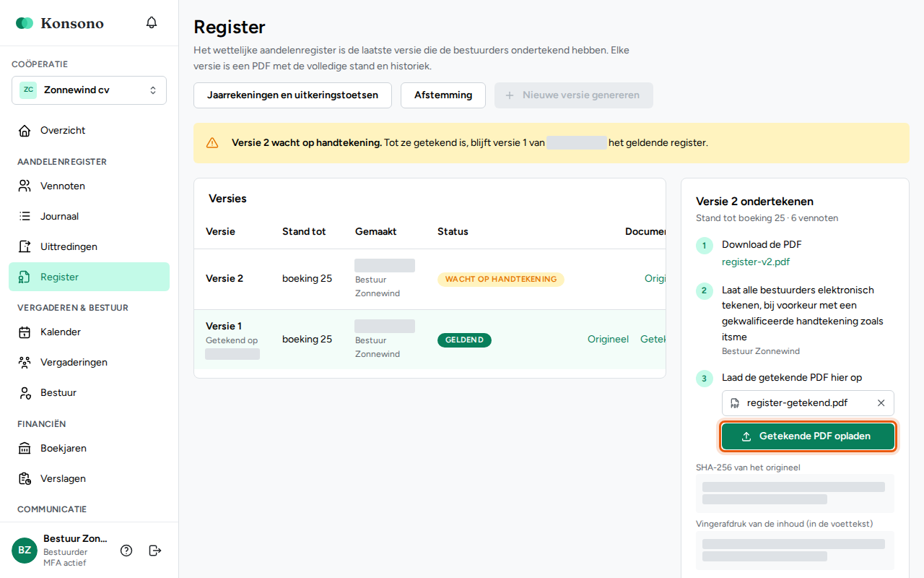Screen dimensions: 924x578
Task: Click Nieuwe versie genereren button
Action: 574,95
